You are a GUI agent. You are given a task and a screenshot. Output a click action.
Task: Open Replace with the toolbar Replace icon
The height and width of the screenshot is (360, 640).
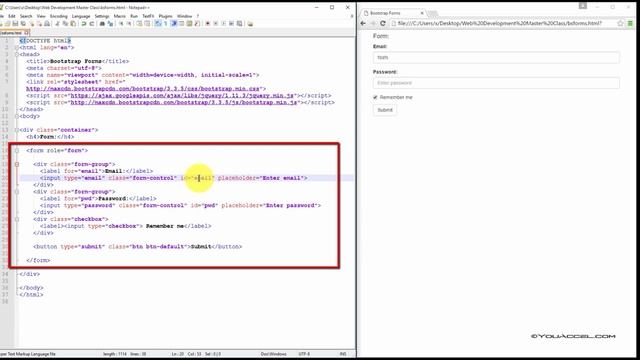110,24
